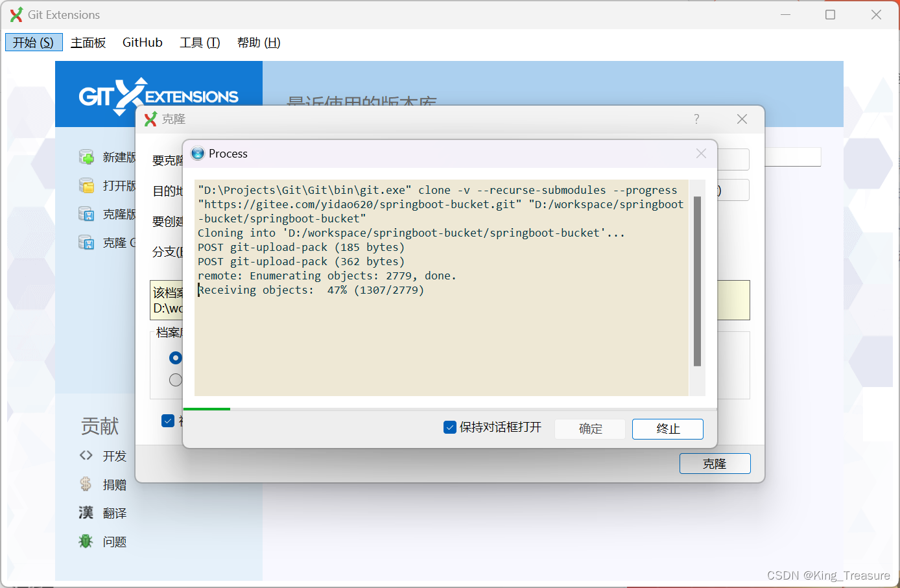Close the 克隆 dialog
The image size is (900, 588).
(x=742, y=119)
